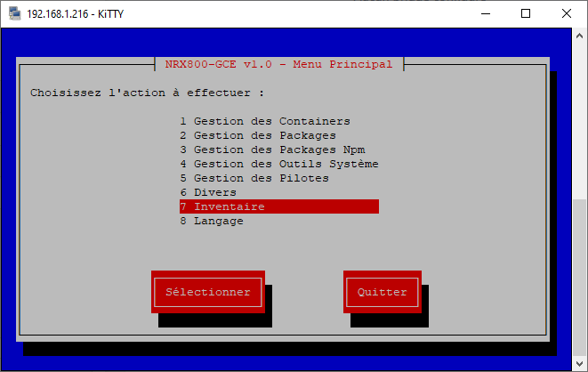
Task: Click highlighted Inventaire entry
Action: pos(279,206)
